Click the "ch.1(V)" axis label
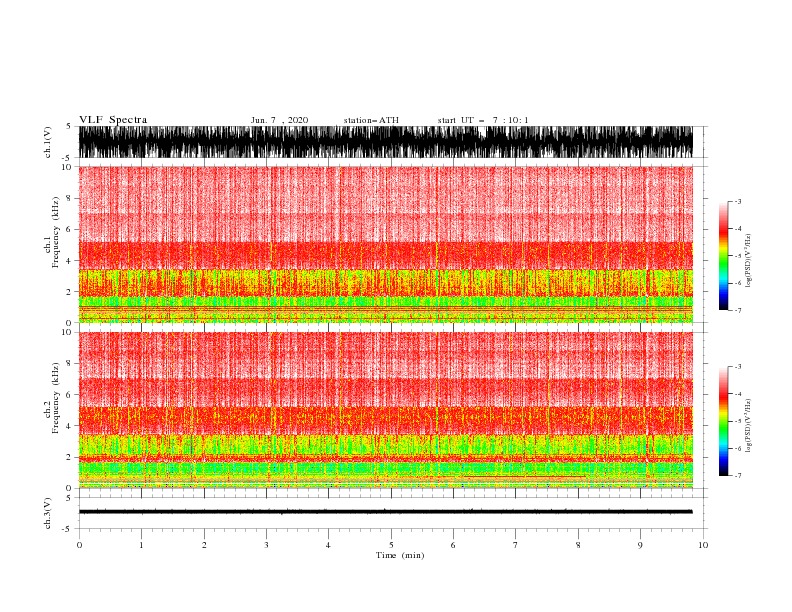The image size is (792, 612). point(48,142)
